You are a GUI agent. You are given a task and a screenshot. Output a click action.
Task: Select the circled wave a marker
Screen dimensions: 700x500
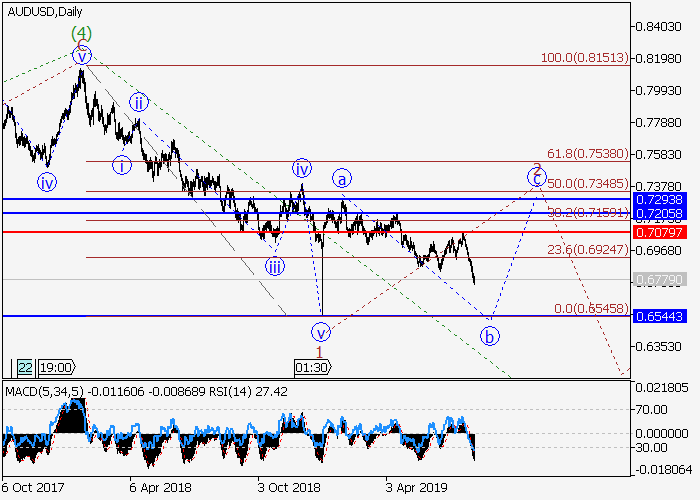pos(342,180)
